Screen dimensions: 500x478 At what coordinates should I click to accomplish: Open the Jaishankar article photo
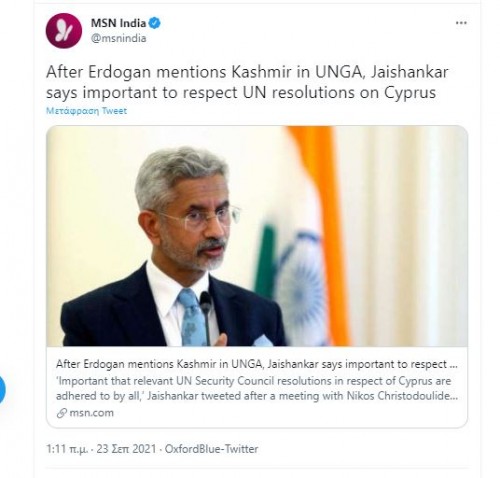coord(257,236)
